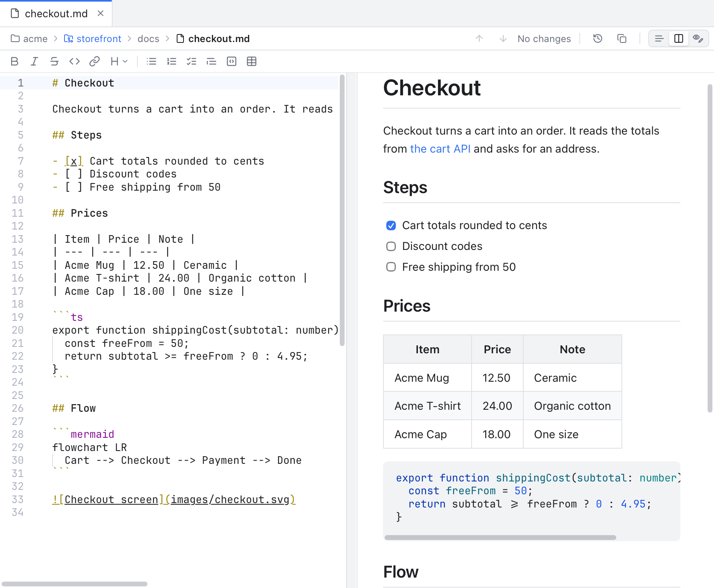Insert task checklist
The width and height of the screenshot is (714, 588).
192,61
